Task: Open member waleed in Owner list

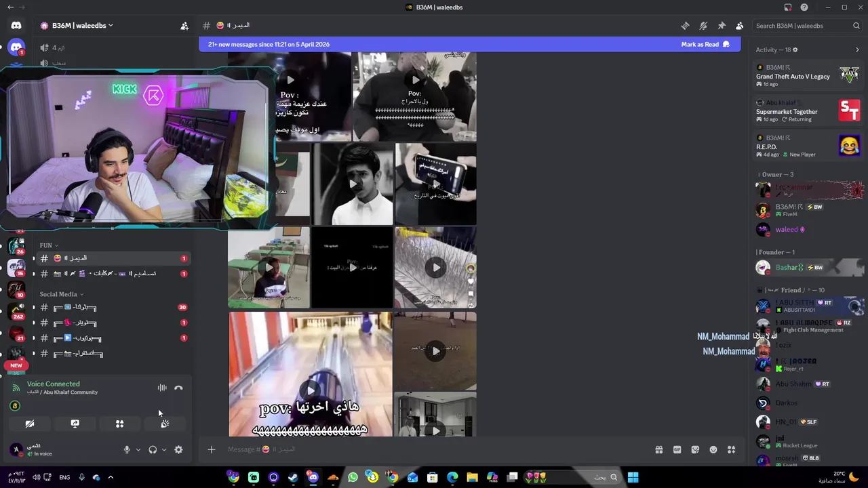Action: click(x=808, y=230)
